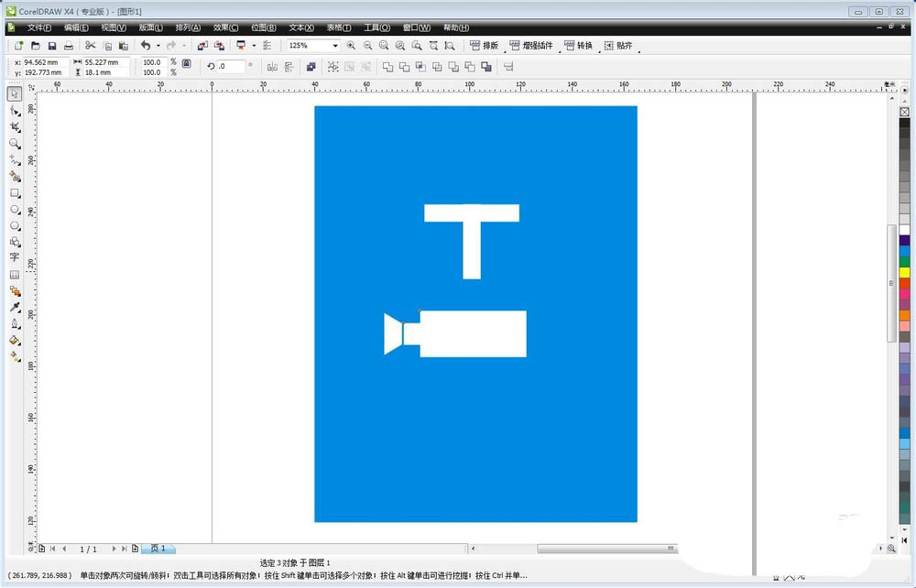Click the Save disk icon in the toolbar

point(51,45)
